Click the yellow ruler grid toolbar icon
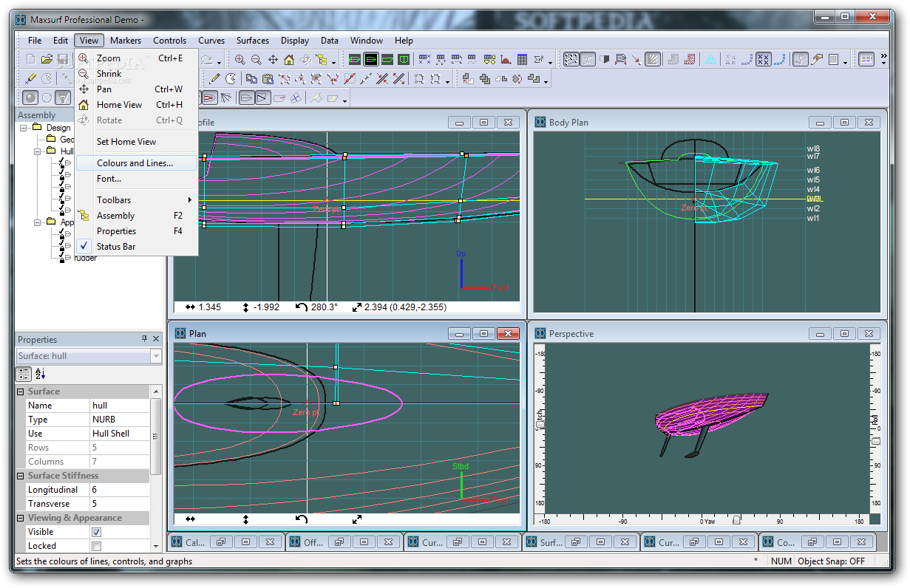 [866, 60]
